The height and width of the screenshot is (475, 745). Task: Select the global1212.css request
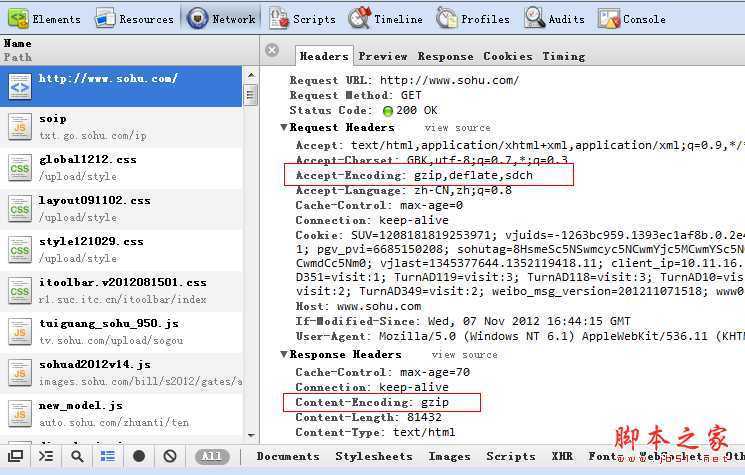tap(121, 168)
